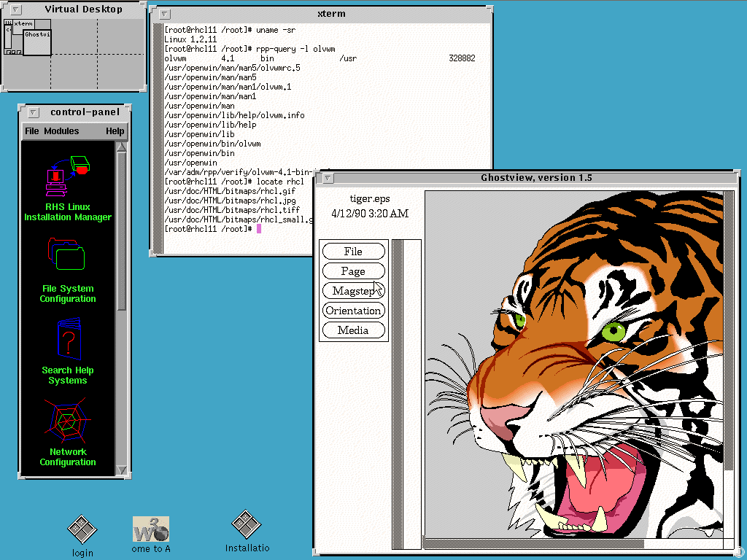
Task: Click the 'Linux 1.2.11' output line in xterm
Action: 190,39
